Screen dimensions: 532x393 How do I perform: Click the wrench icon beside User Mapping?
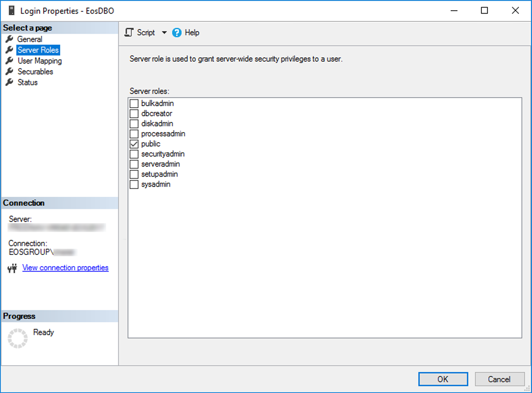coord(10,61)
